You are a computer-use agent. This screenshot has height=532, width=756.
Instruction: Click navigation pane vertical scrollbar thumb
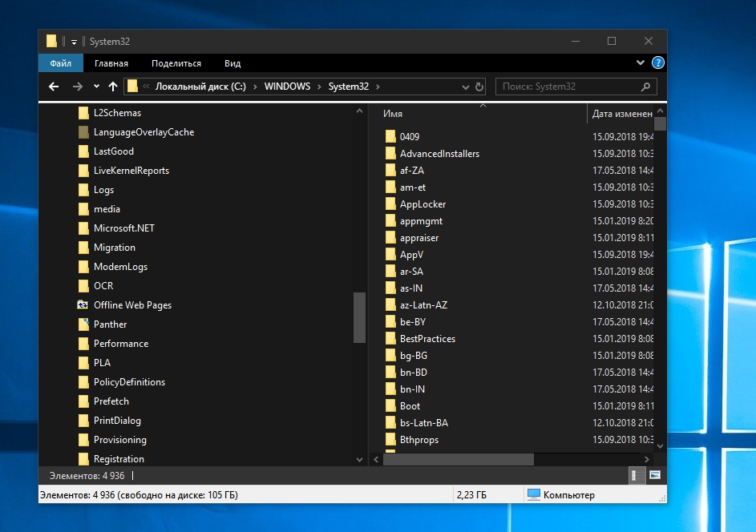click(359, 317)
